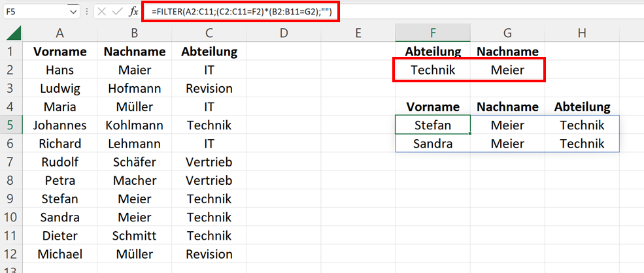Select cell F5 containing Stefan

(x=433, y=125)
